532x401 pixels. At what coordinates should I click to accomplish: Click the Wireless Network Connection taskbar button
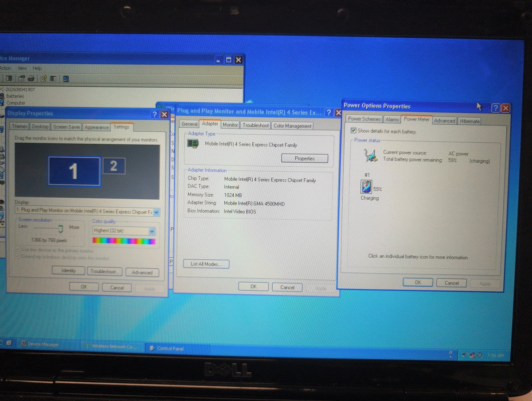(113, 346)
